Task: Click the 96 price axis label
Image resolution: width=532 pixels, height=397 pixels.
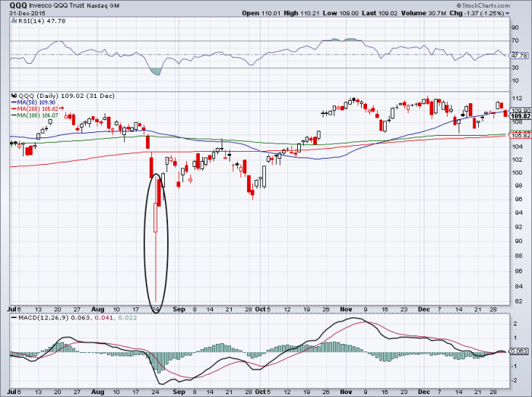Action: (518, 199)
